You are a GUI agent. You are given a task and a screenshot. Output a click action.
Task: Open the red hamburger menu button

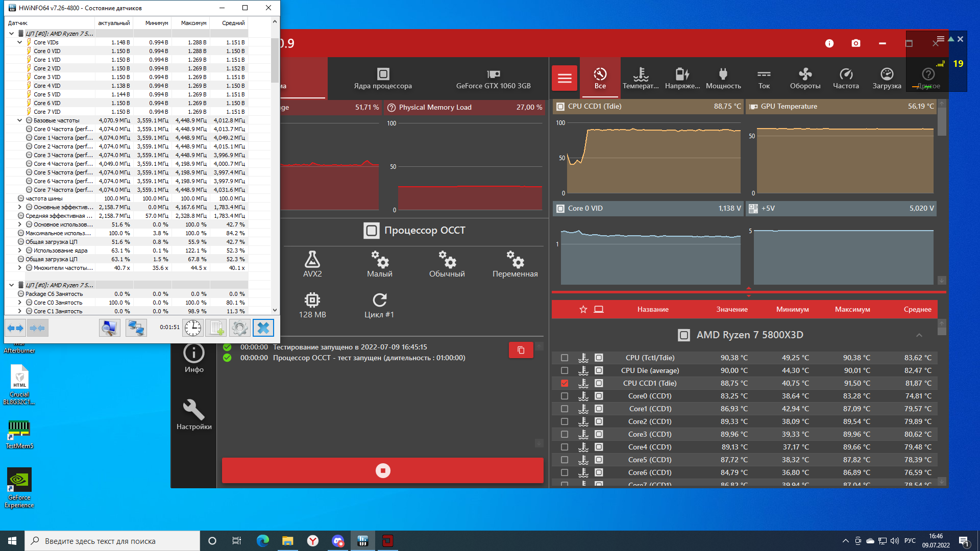point(565,78)
